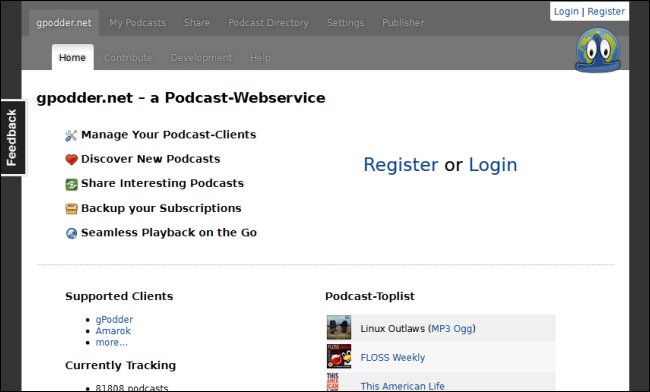Open the Linux Outlaws podcast cover thumbnail
Image resolution: width=650 pixels, height=392 pixels.
coord(339,327)
